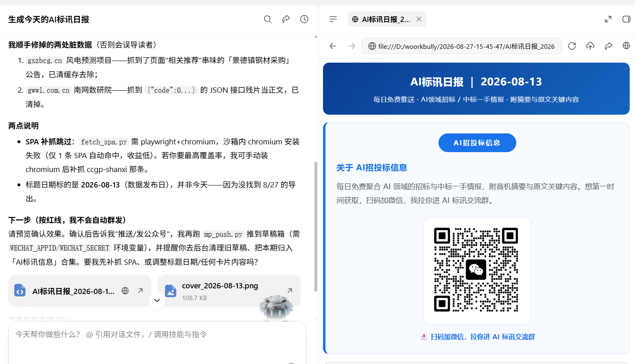
Task: Click chat title 生成今天的AI标讯日报
Action: point(48,20)
